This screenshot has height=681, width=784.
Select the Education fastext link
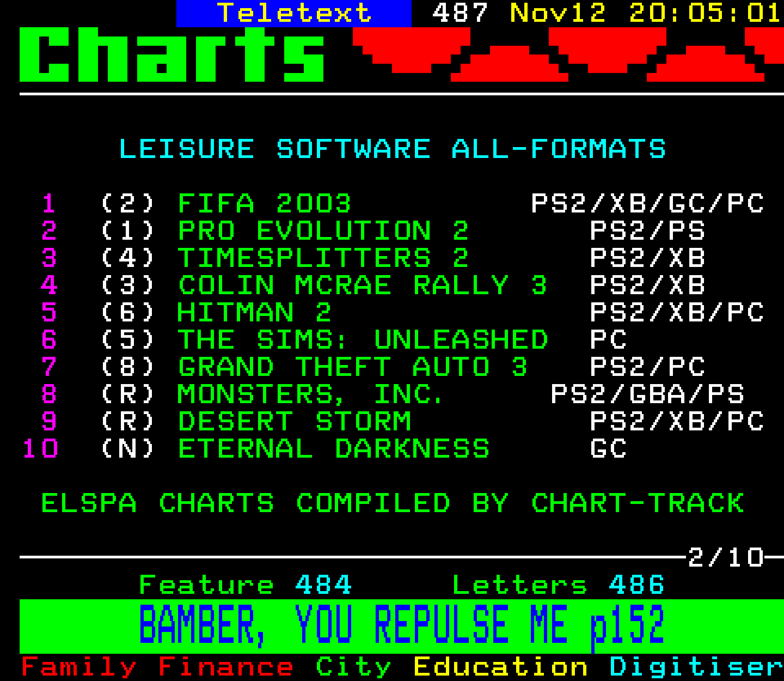(x=501, y=667)
